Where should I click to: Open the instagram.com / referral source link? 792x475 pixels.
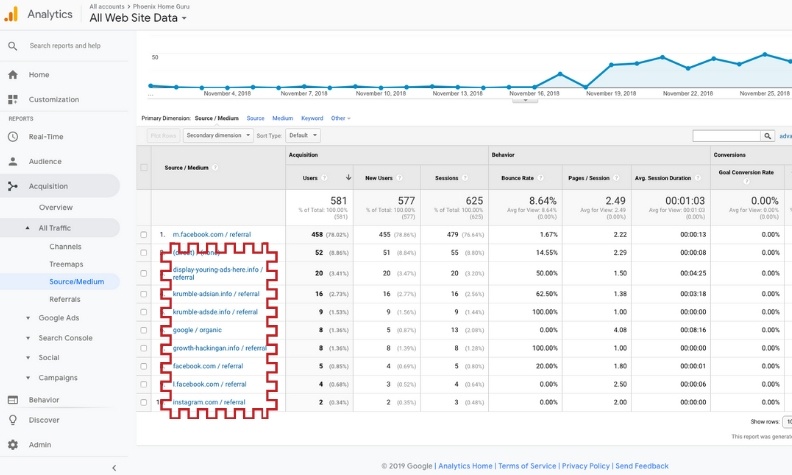209,402
